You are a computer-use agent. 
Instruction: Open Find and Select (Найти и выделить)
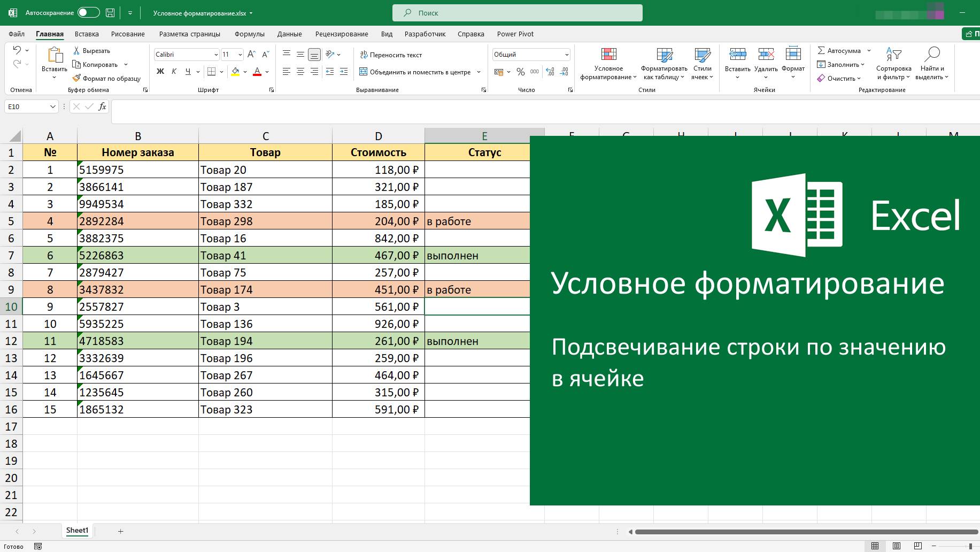pyautogui.click(x=932, y=63)
